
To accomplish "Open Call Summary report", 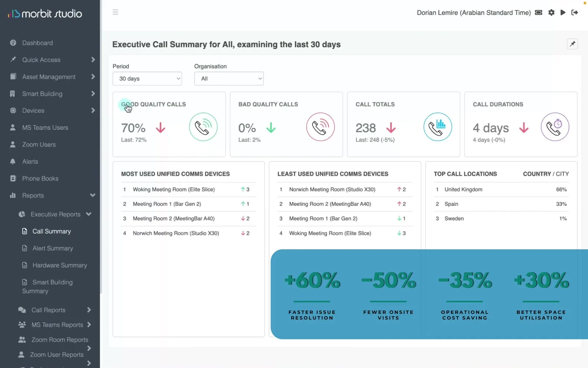I will tap(51, 231).
